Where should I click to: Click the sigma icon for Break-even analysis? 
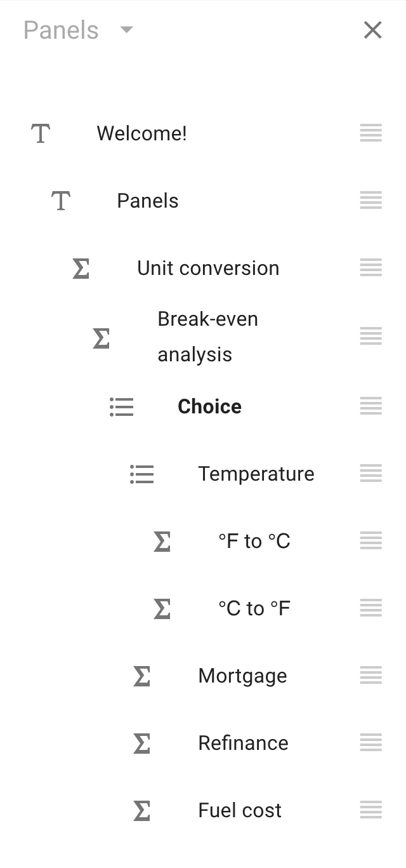pyautogui.click(x=101, y=337)
